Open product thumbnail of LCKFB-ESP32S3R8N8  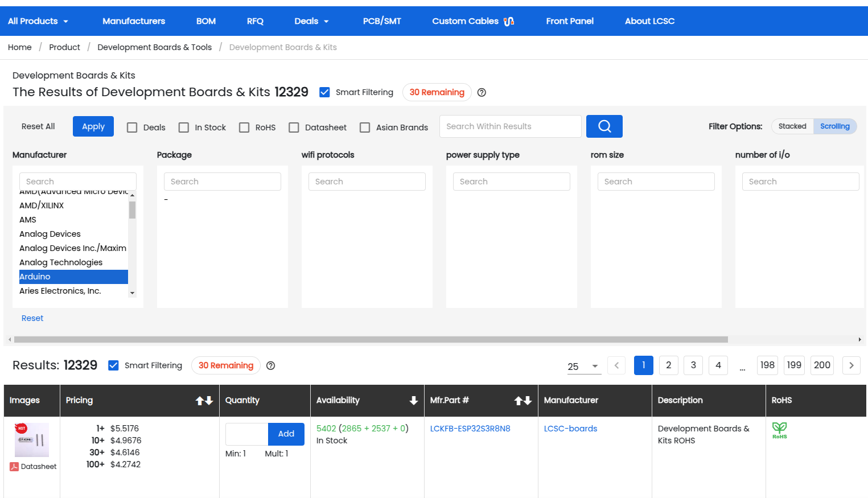point(32,439)
